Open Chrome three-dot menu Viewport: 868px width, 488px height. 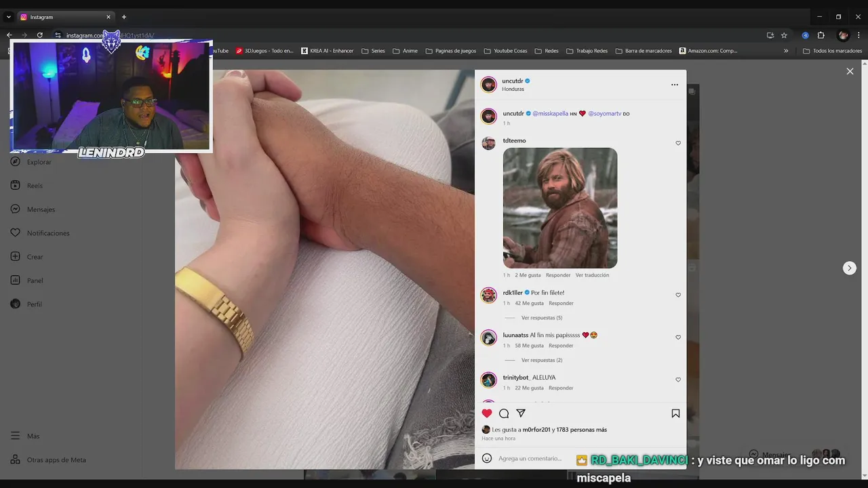click(859, 35)
